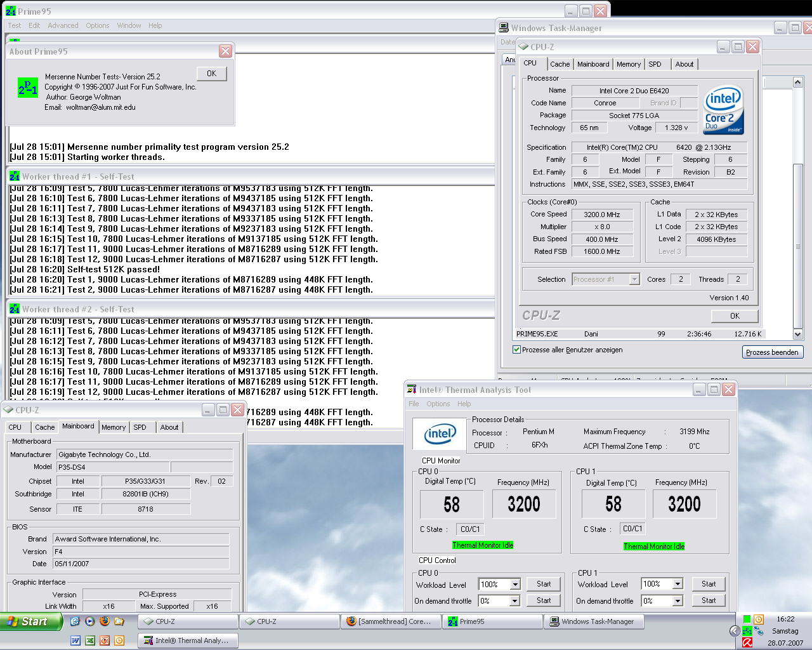Image resolution: width=812 pixels, height=650 pixels.
Task: Open the Processor #1 selection dropdown
Action: 634,279
